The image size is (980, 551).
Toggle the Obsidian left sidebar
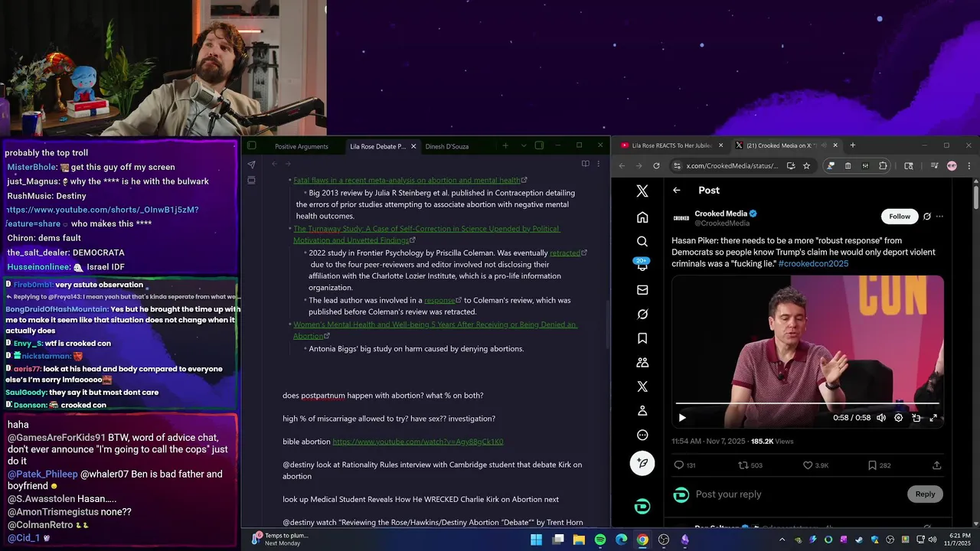coord(252,145)
